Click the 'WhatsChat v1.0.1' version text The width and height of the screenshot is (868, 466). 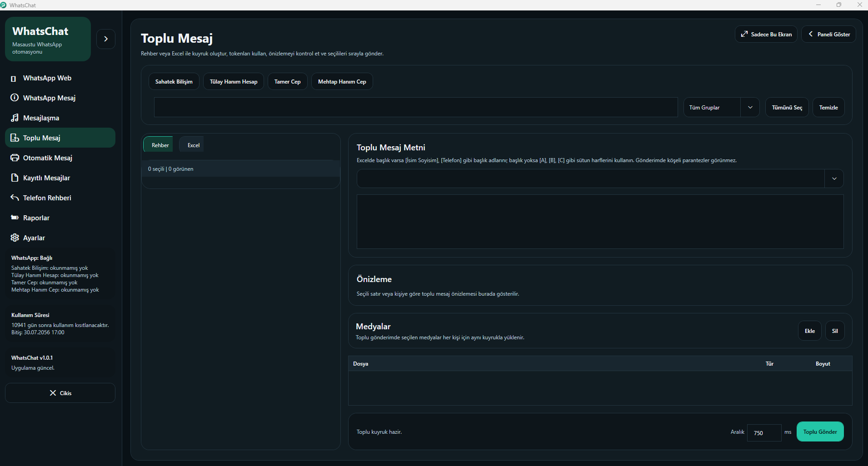pyautogui.click(x=32, y=358)
